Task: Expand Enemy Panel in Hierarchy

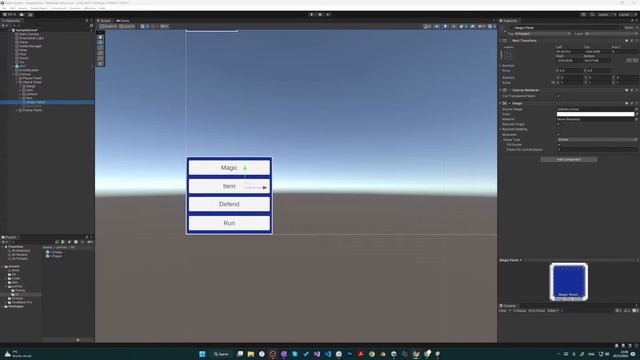Action: [17, 110]
